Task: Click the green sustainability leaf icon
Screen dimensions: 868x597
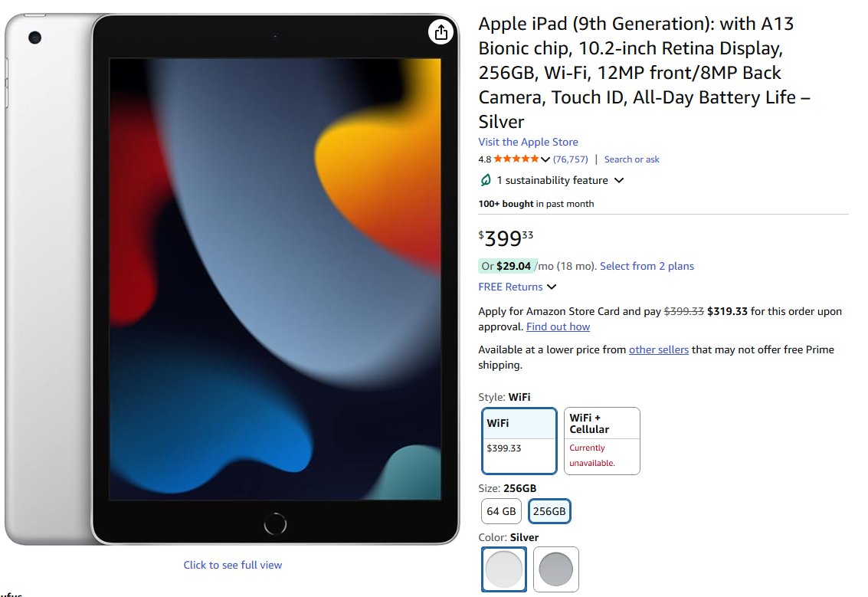Action: pyautogui.click(x=486, y=180)
